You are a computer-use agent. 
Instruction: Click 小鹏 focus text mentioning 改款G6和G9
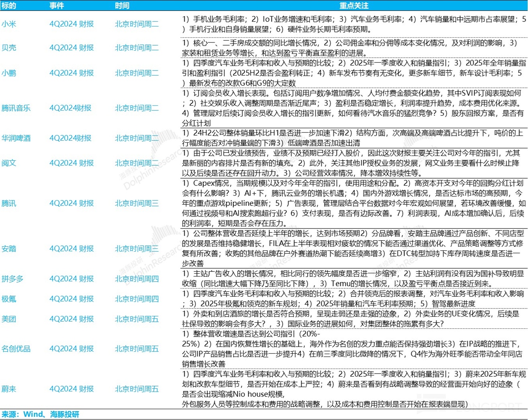coord(354,73)
